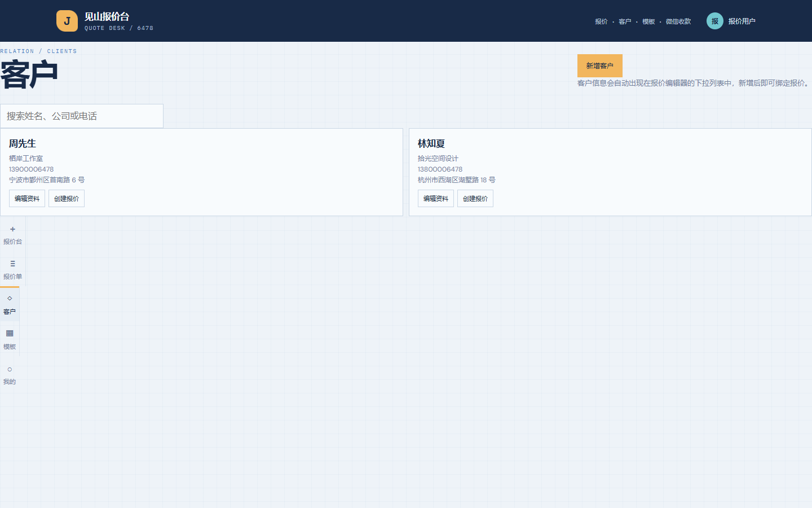
Task: Click company name 栖岸工作室
Action: (26, 159)
